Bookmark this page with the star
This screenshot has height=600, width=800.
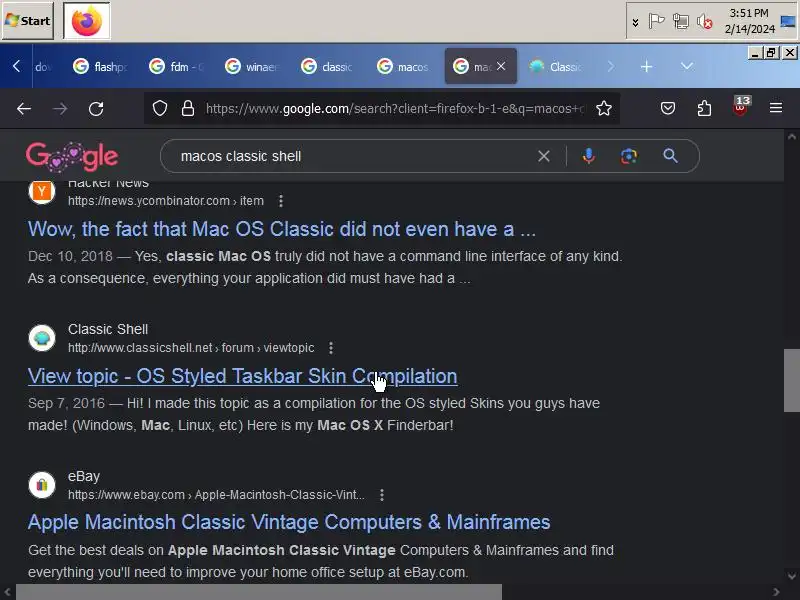pyautogui.click(x=604, y=108)
